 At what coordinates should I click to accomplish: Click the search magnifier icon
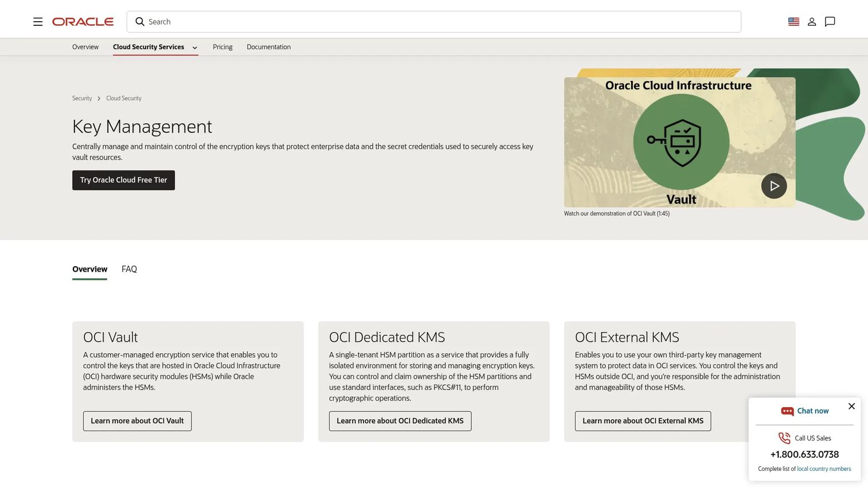click(x=140, y=22)
